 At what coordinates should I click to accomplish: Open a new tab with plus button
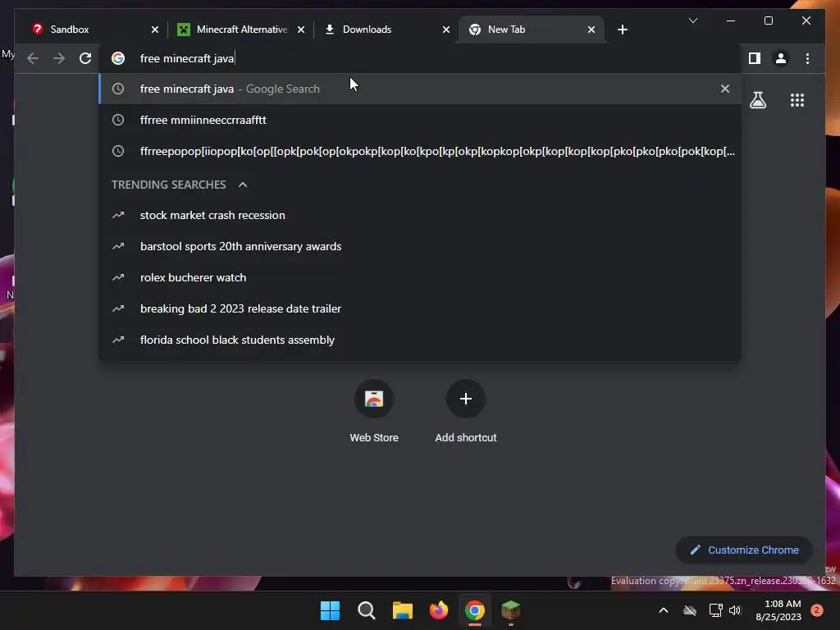622,30
